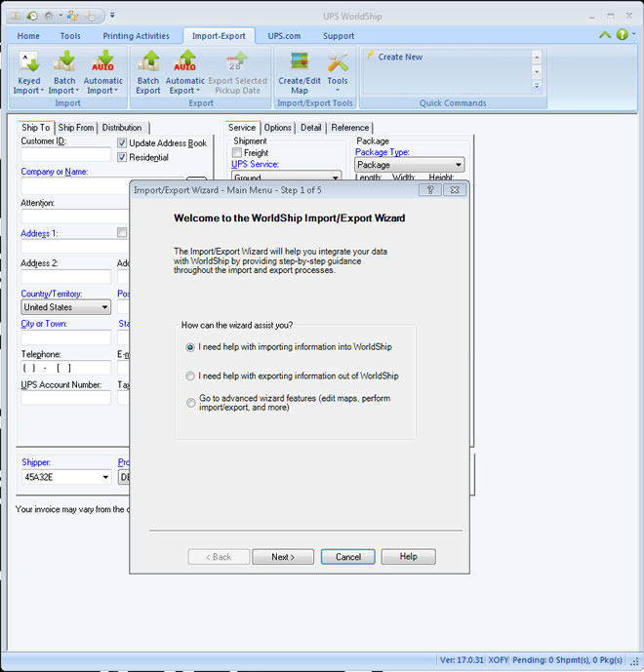The height and width of the screenshot is (672, 644).
Task: Click in the Customer ID field
Action: tap(66, 154)
